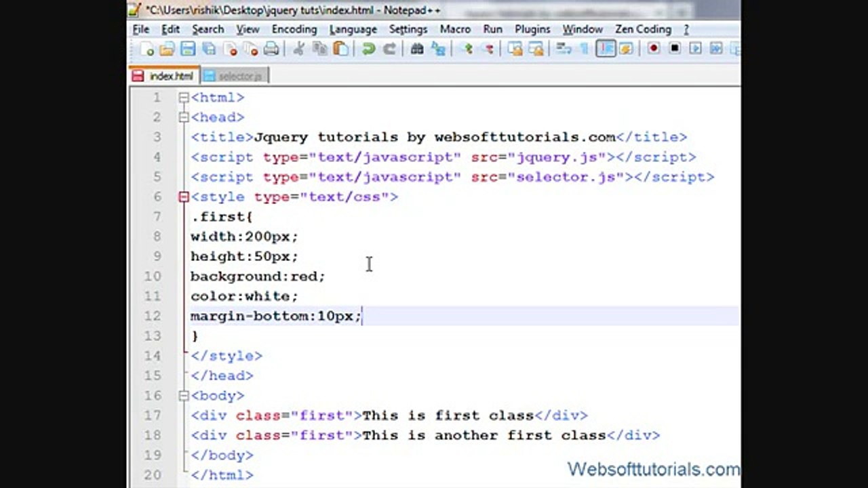This screenshot has height=488, width=868.
Task: Click line number 12 in the margin
Action: click(153, 317)
